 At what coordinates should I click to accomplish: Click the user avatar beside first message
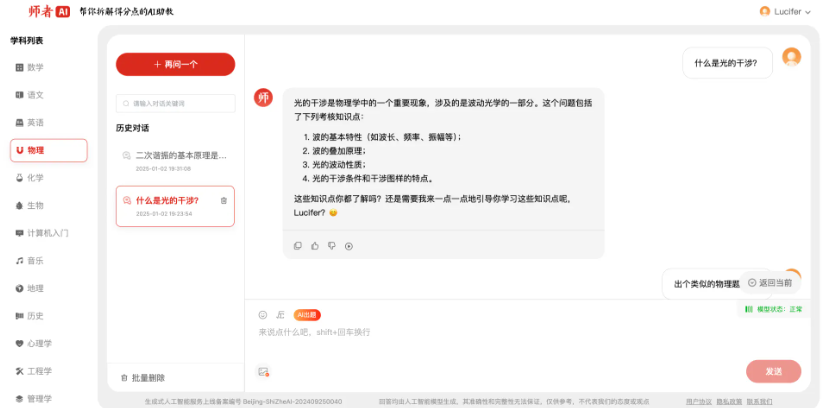792,57
